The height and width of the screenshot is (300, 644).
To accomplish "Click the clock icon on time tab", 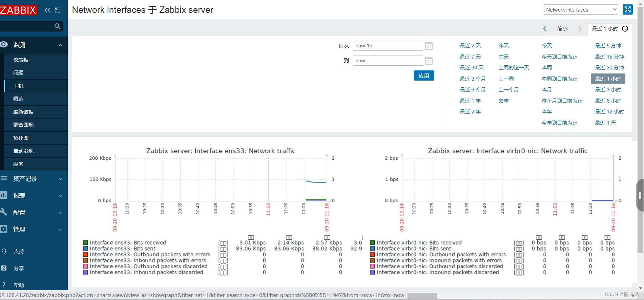I will coord(625,29).
